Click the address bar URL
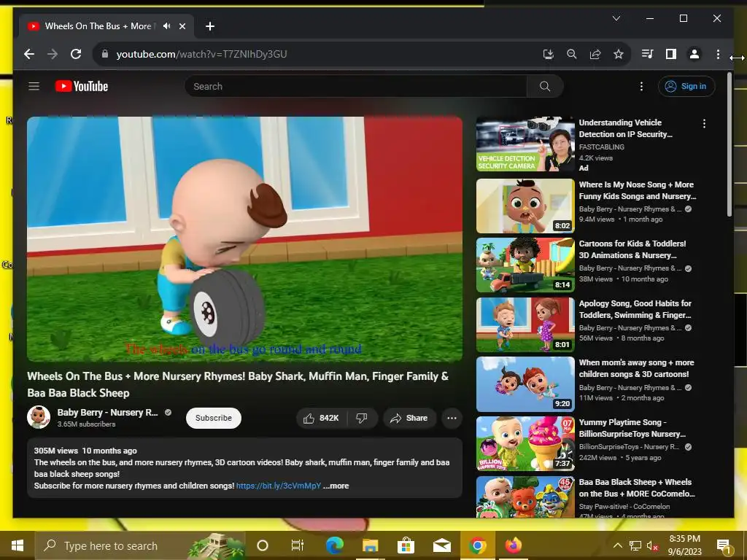Image resolution: width=747 pixels, height=560 pixels. (x=201, y=54)
